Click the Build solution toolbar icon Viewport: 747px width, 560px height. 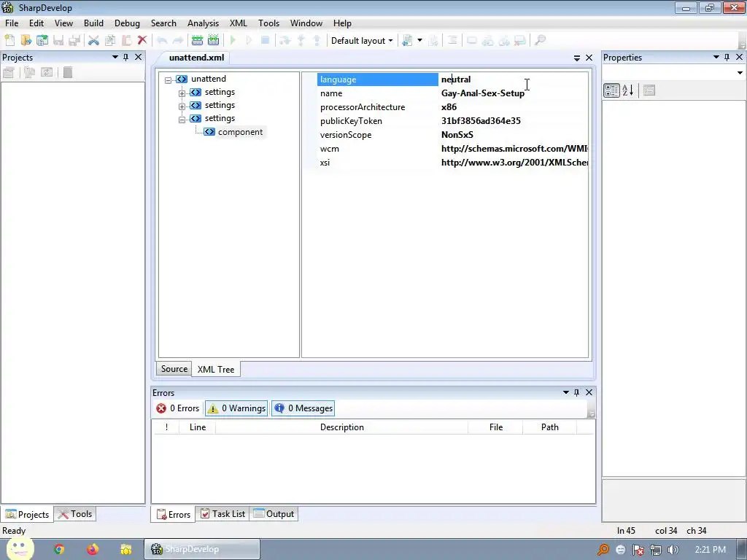[197, 41]
